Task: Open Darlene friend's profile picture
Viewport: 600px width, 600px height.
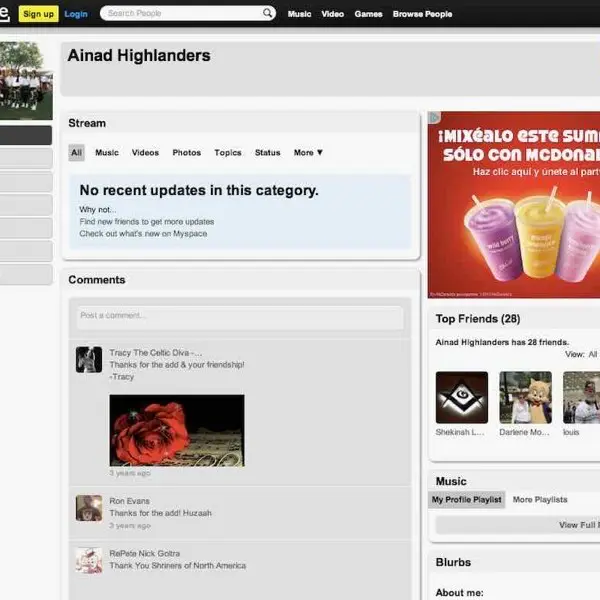Action: 525,397
